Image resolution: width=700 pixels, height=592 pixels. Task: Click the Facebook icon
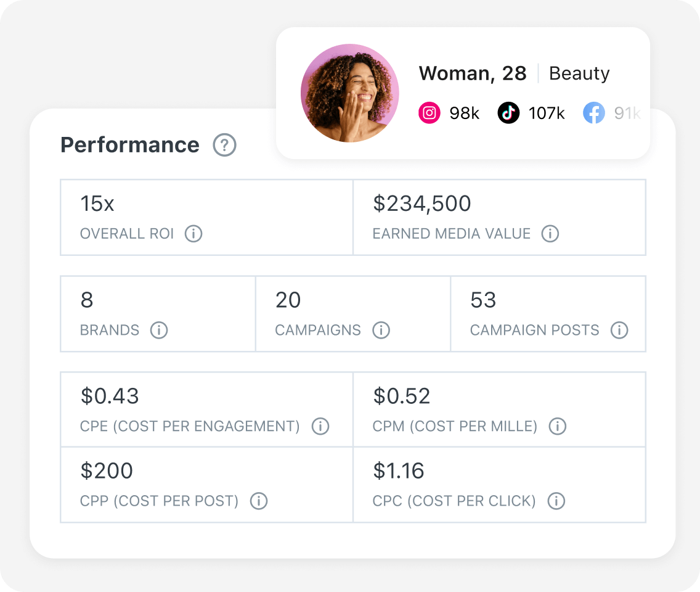[593, 113]
